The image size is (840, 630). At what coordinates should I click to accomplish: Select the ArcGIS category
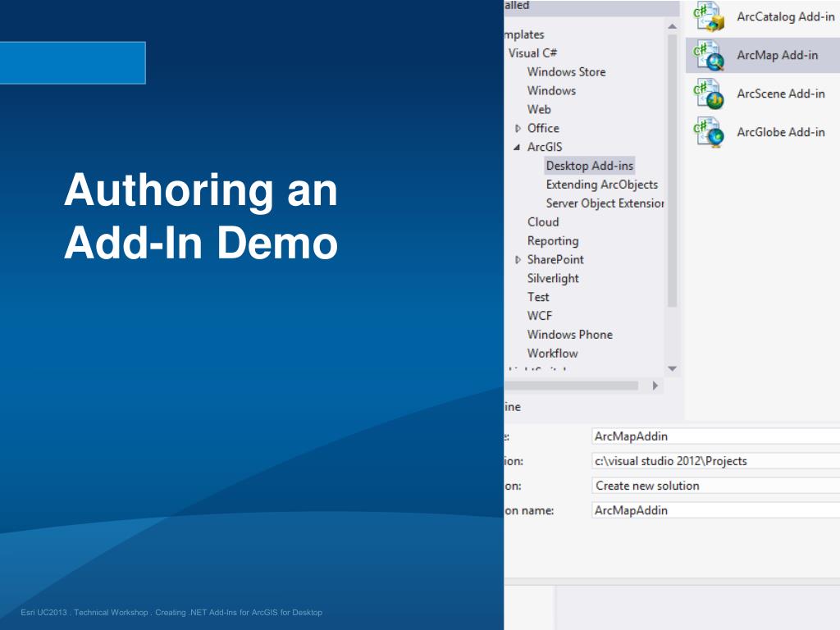(545, 147)
